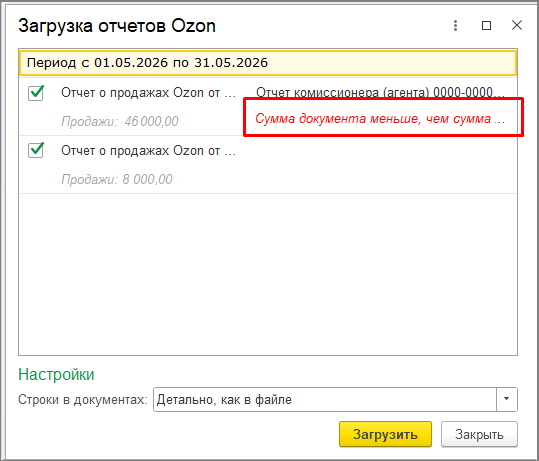Open the Отчет комиссионера (агента) 0000-0000 link
This screenshot has width=539, height=461.
pyautogui.click(x=380, y=93)
